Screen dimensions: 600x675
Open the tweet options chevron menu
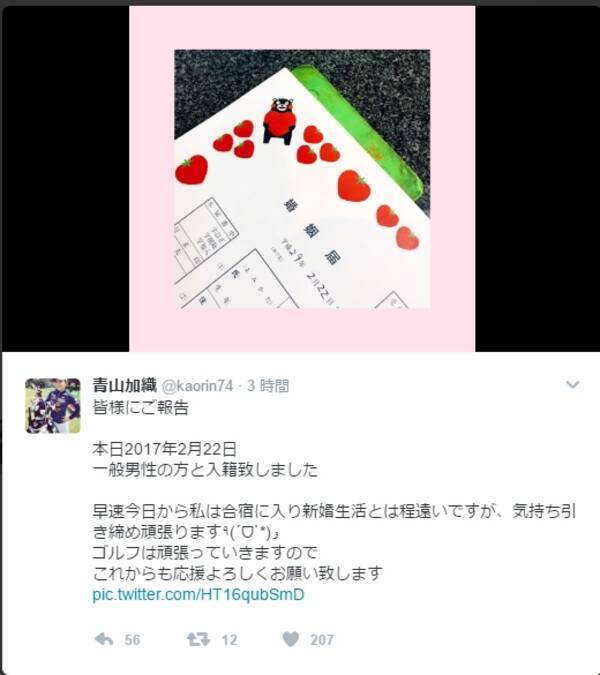tap(572, 384)
